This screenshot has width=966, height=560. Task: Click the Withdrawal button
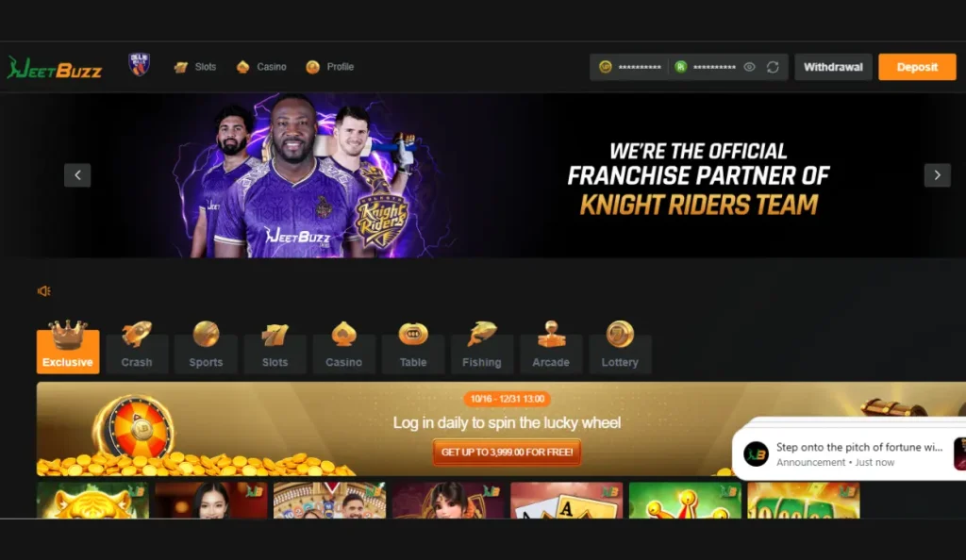[833, 67]
